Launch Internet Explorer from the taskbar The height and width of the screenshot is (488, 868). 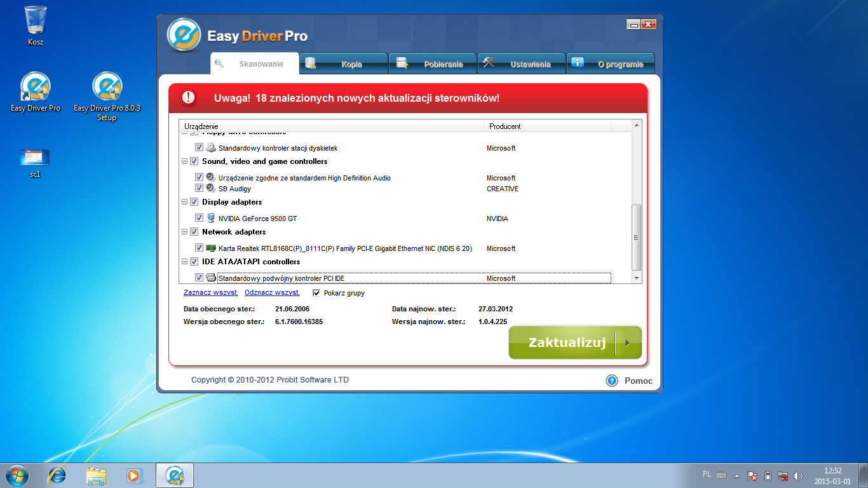pos(58,475)
